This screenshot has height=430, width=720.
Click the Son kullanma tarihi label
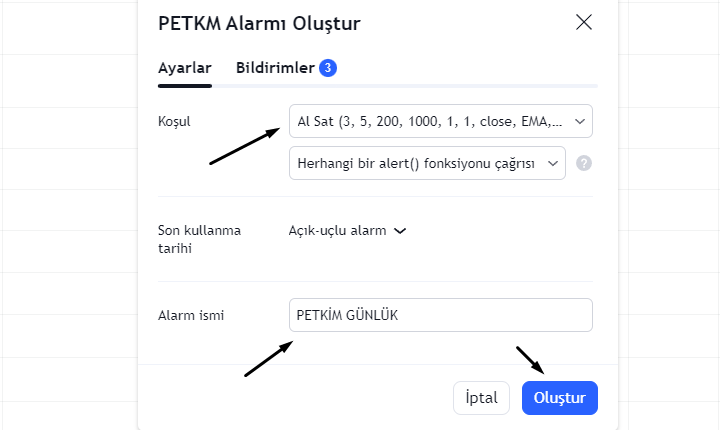tap(199, 239)
